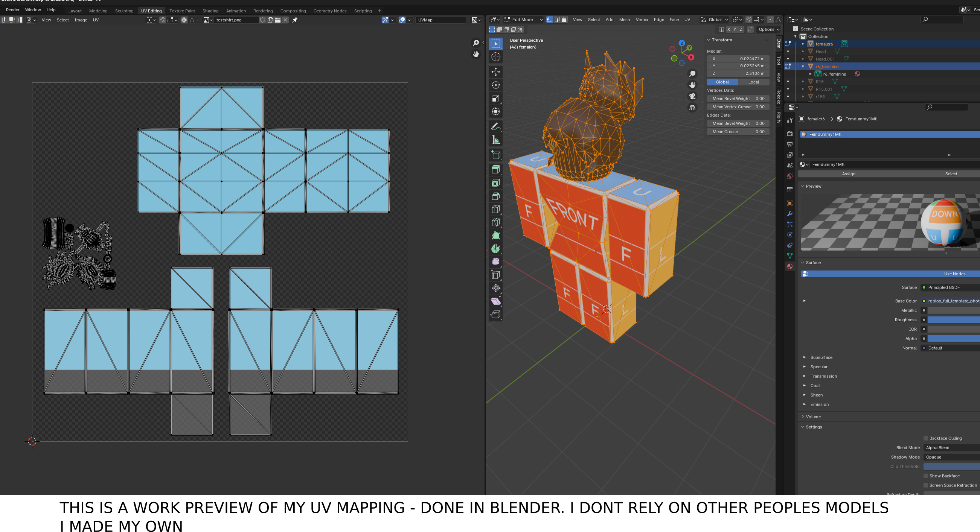Adjust the Roughness slider
The height and width of the screenshot is (532, 980).
pos(953,320)
